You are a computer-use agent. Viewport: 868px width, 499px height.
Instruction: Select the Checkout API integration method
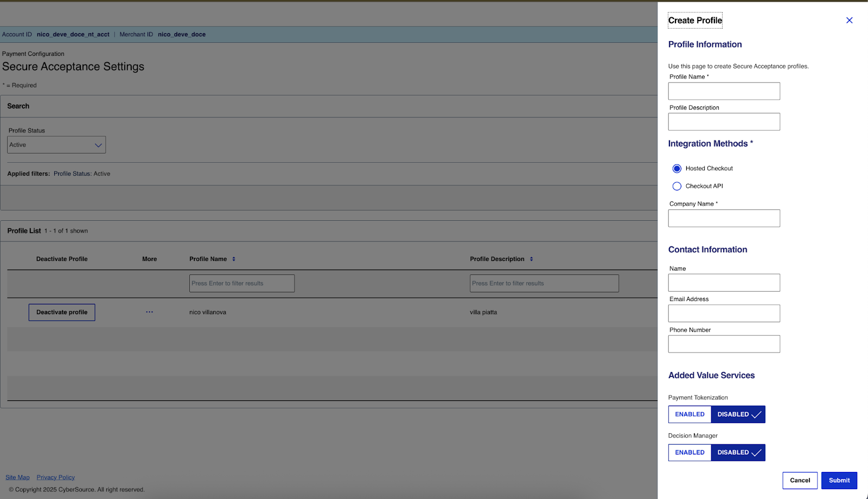coord(677,186)
